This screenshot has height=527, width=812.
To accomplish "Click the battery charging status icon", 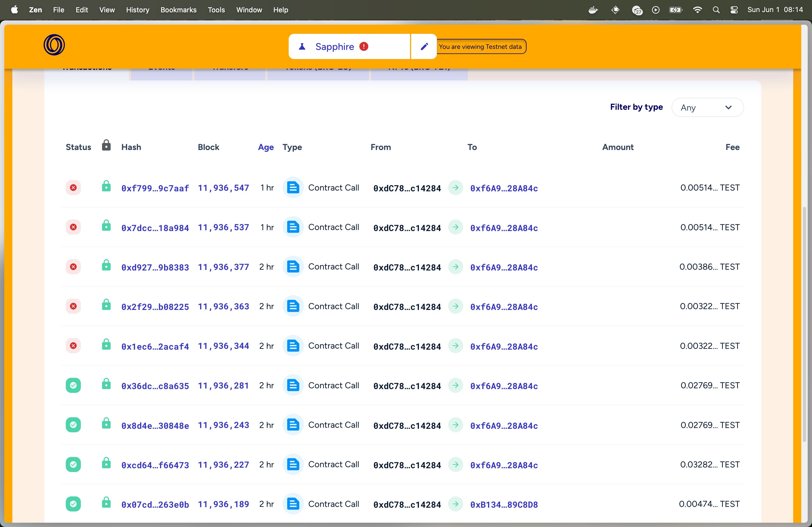I will tap(676, 10).
